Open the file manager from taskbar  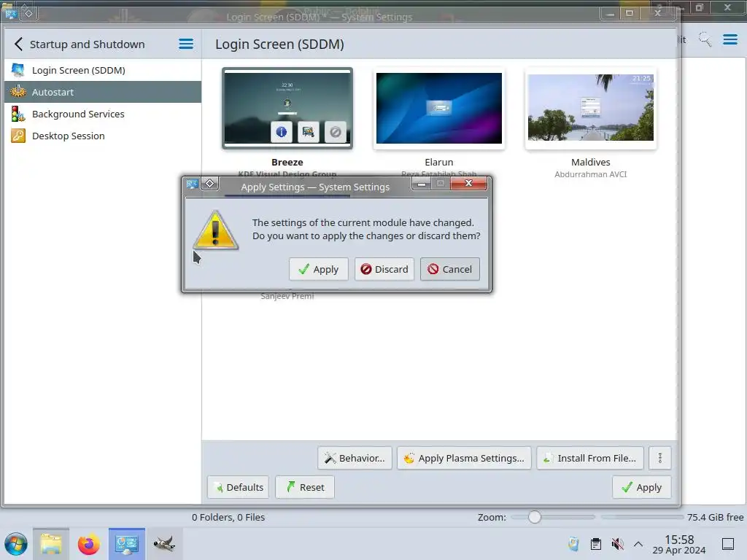(51, 544)
